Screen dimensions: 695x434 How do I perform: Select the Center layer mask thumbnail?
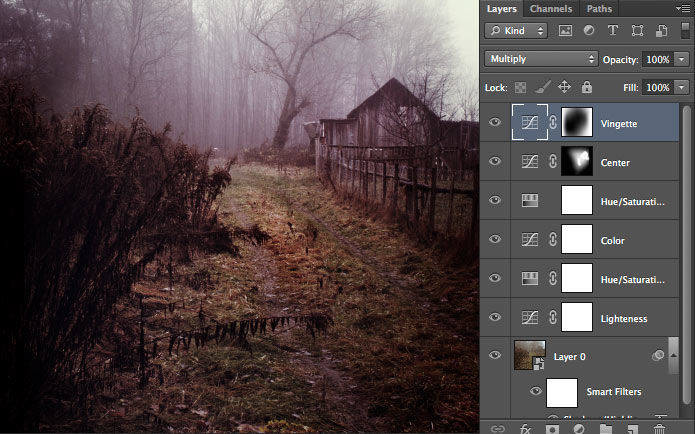[x=577, y=161]
